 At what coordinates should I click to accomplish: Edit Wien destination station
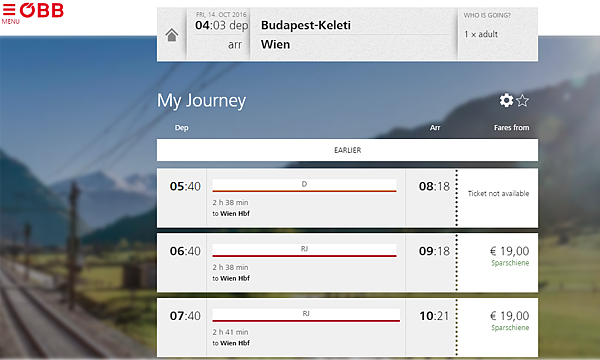[276, 44]
